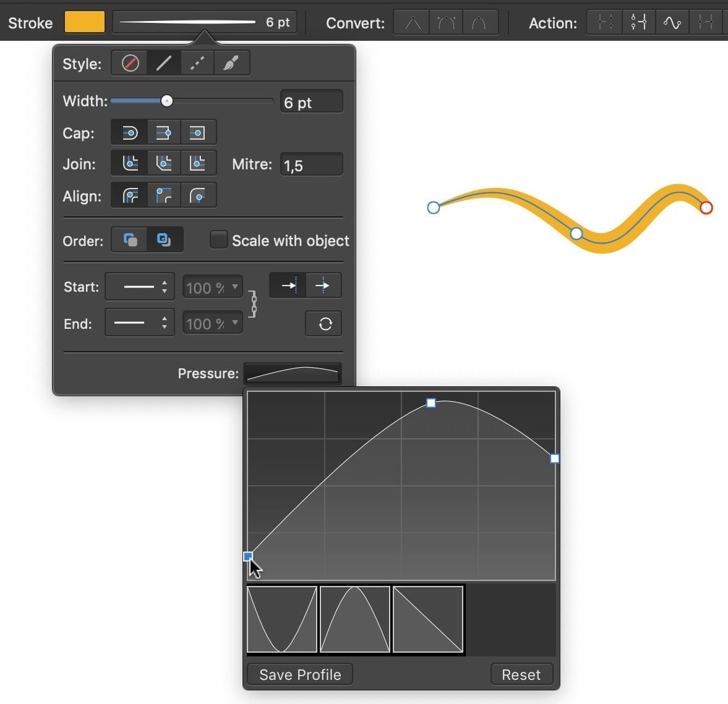Viewport: 728px width, 704px height.
Task: Select the solid line stroke style
Action: tap(163, 62)
